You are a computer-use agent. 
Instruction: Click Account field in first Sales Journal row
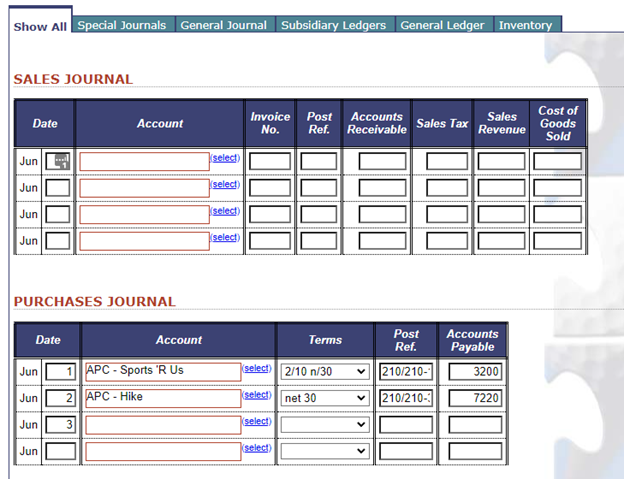(x=144, y=162)
